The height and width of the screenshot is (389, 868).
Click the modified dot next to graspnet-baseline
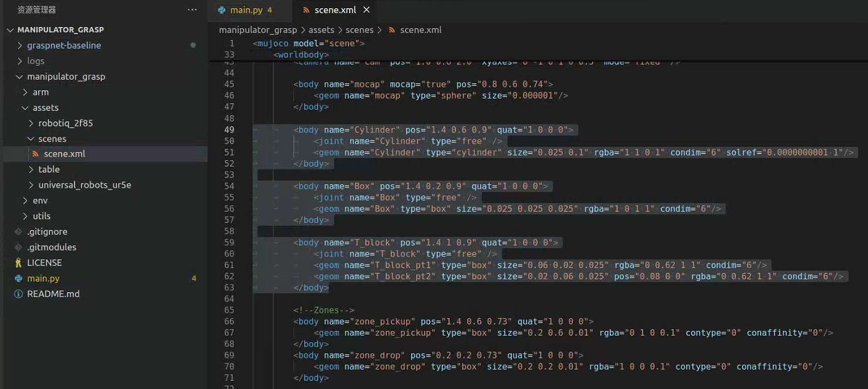193,45
